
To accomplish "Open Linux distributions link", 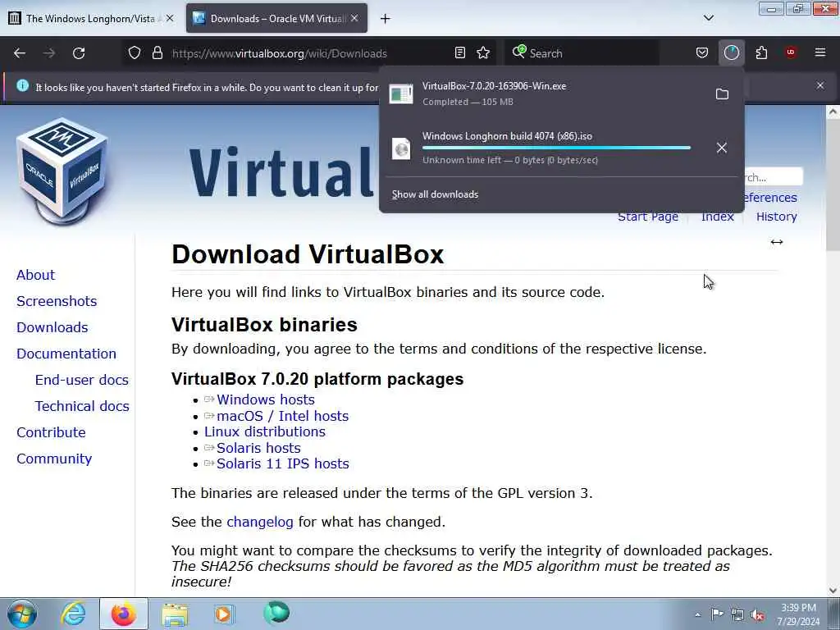I will click(265, 431).
